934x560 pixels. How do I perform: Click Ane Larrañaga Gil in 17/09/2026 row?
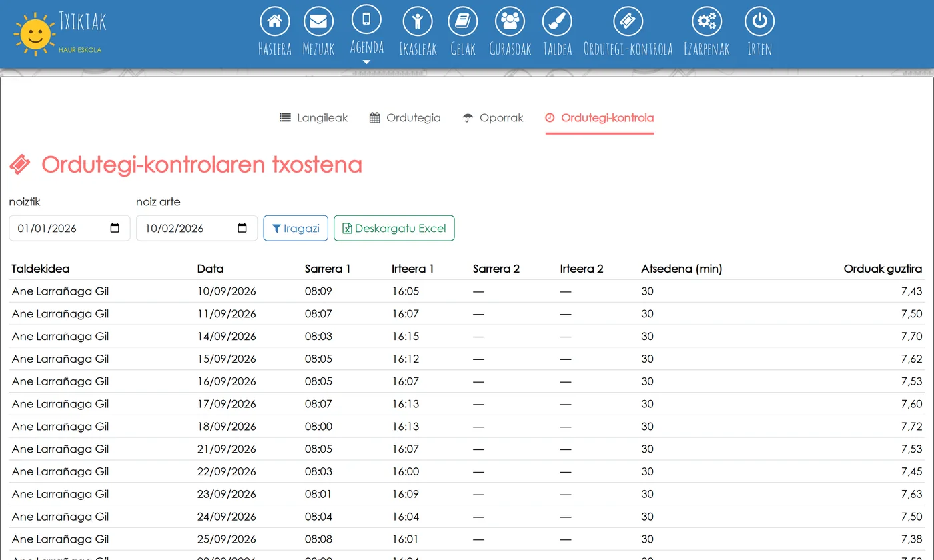60,404
